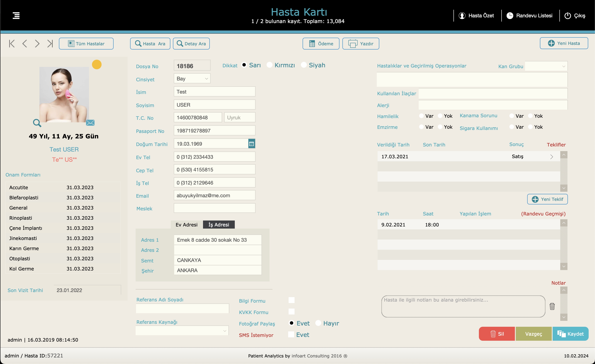Screen dimensions: 595x364
Task: Click the Meslek input field
Action: coord(214,208)
